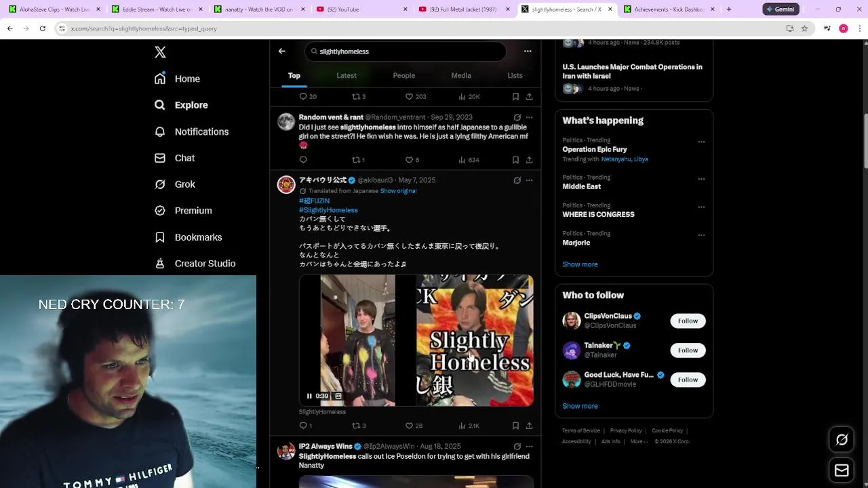Bookmark the Random vent & rant post
This screenshot has width=868, height=488.
[x=515, y=160]
